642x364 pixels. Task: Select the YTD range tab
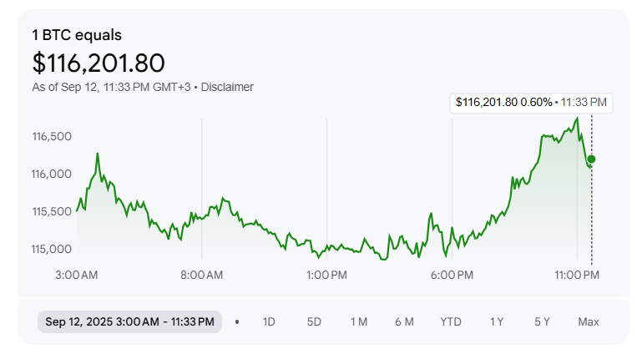[x=451, y=321]
